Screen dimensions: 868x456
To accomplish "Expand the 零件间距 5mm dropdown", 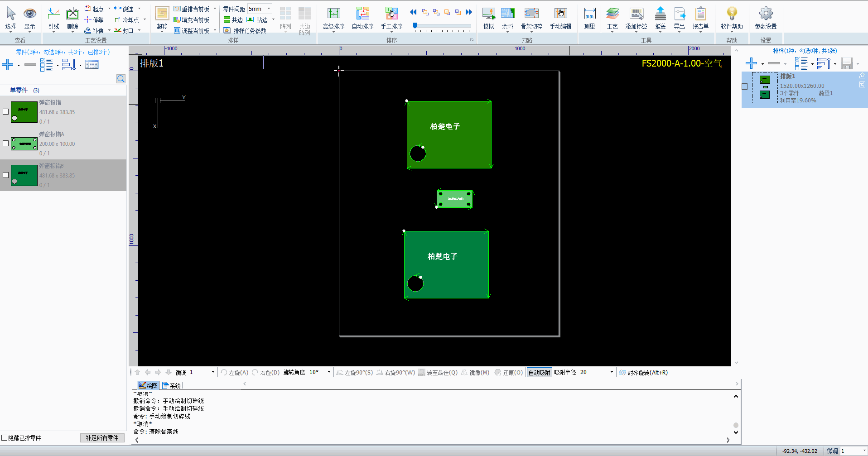I will coord(269,9).
